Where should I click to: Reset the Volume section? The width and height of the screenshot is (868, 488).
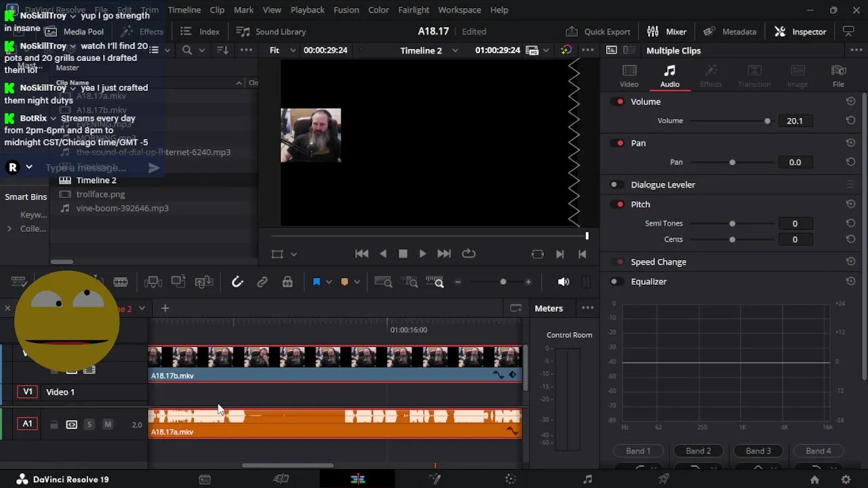click(850, 102)
